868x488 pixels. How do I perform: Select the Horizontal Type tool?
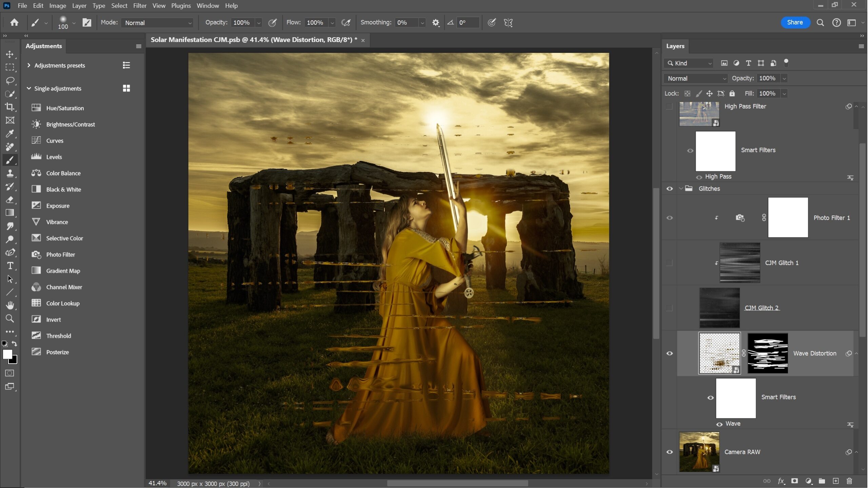tap(9, 266)
